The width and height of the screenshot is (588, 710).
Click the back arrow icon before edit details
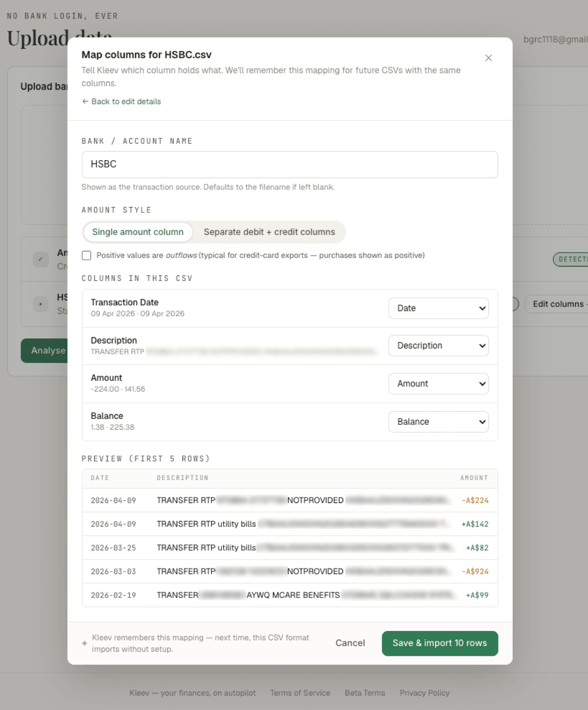pyautogui.click(x=85, y=102)
